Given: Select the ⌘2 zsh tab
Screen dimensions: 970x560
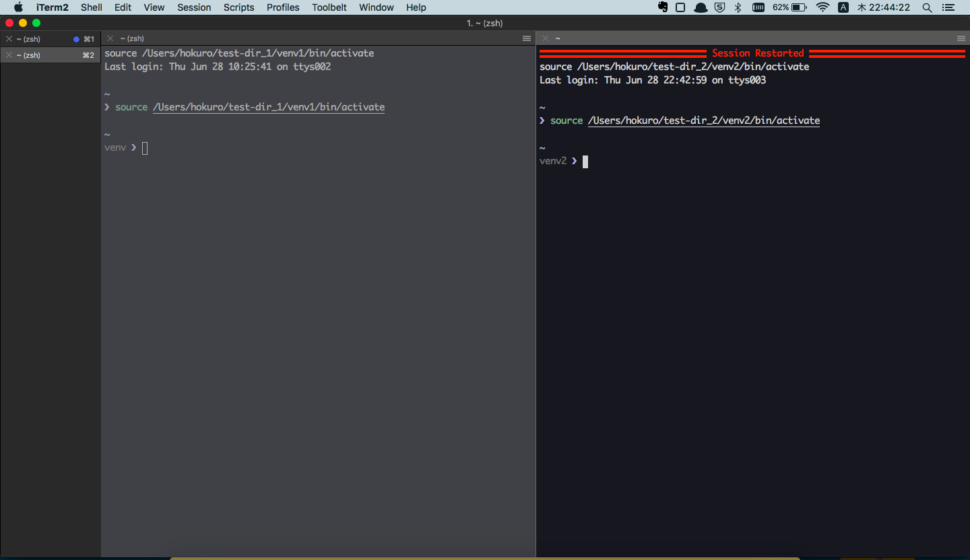Looking at the screenshot, I should point(51,55).
